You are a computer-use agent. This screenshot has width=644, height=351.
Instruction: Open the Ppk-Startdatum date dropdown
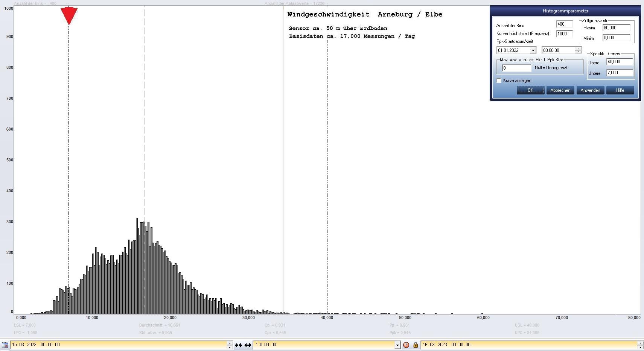533,50
